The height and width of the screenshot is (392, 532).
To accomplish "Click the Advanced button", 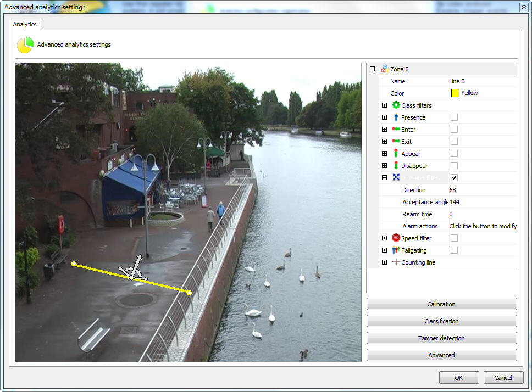I will tap(441, 355).
